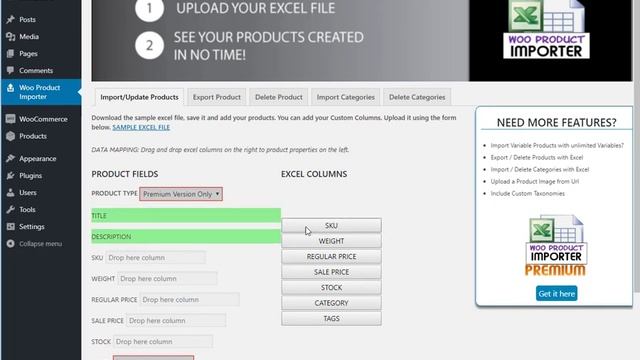Click the Products box icon
The image size is (640, 360).
tap(11, 136)
